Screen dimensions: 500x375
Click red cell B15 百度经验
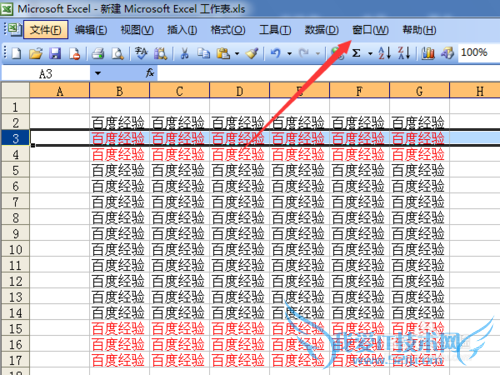tap(120, 328)
